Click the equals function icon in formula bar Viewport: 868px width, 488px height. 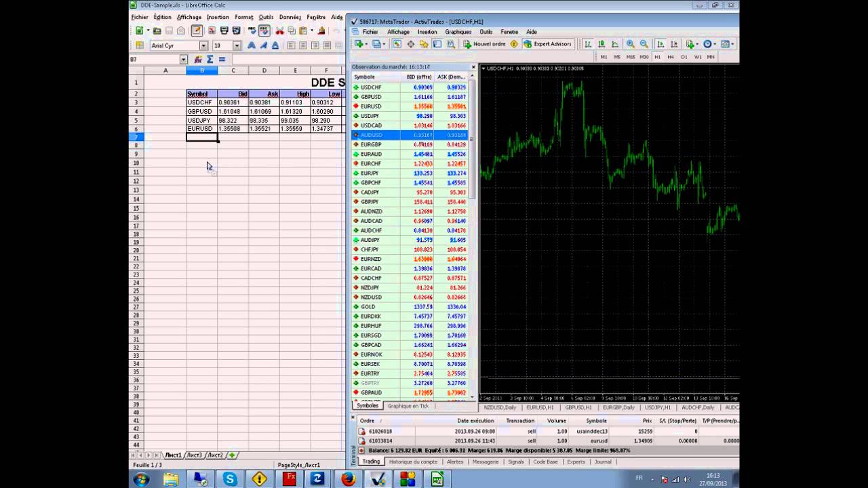point(222,60)
